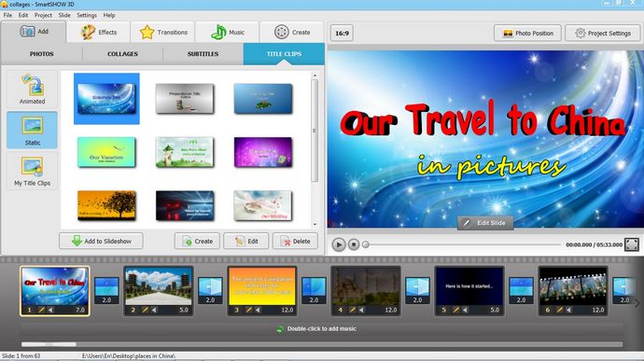
Task: Open the Slide menu
Action: (64, 15)
